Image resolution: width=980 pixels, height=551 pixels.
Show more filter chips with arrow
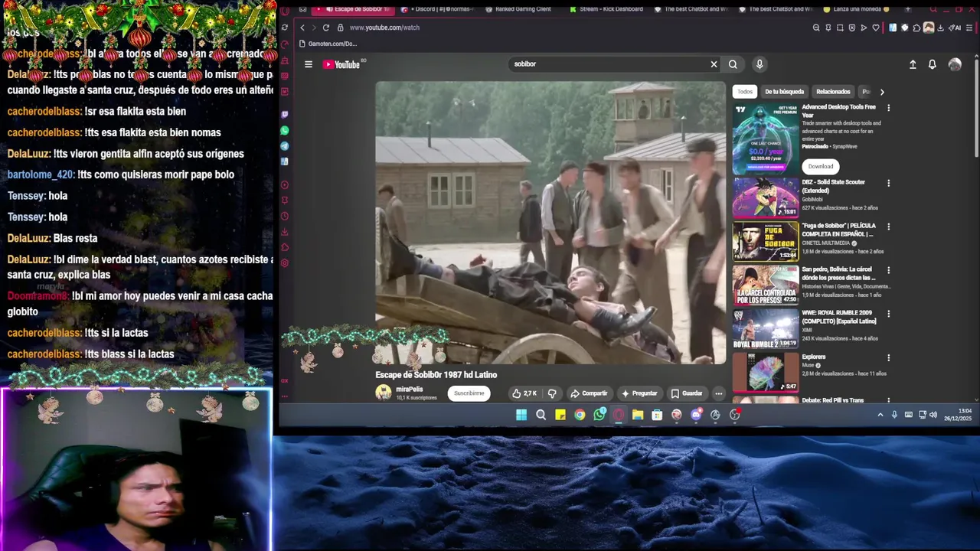pyautogui.click(x=882, y=92)
